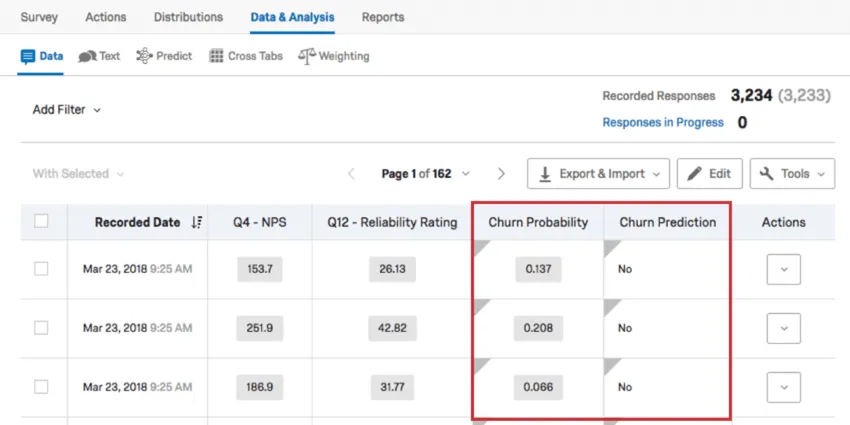Open the Reports tab
Image resolution: width=850 pixels, height=425 pixels.
pyautogui.click(x=383, y=17)
